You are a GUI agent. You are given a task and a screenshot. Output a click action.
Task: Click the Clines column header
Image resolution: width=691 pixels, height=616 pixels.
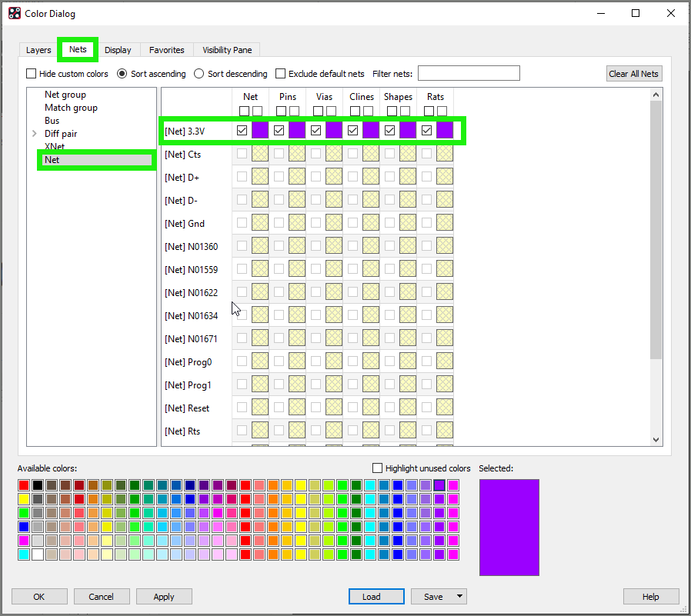362,97
